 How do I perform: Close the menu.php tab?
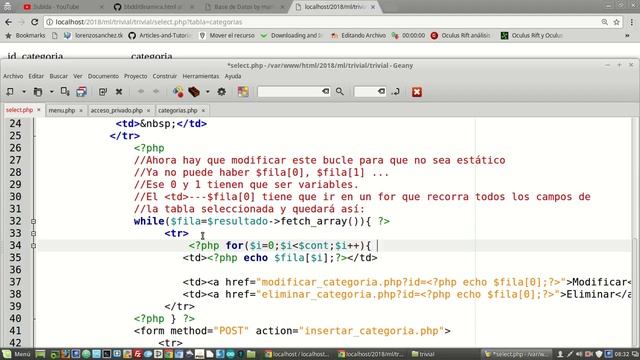click(81, 110)
